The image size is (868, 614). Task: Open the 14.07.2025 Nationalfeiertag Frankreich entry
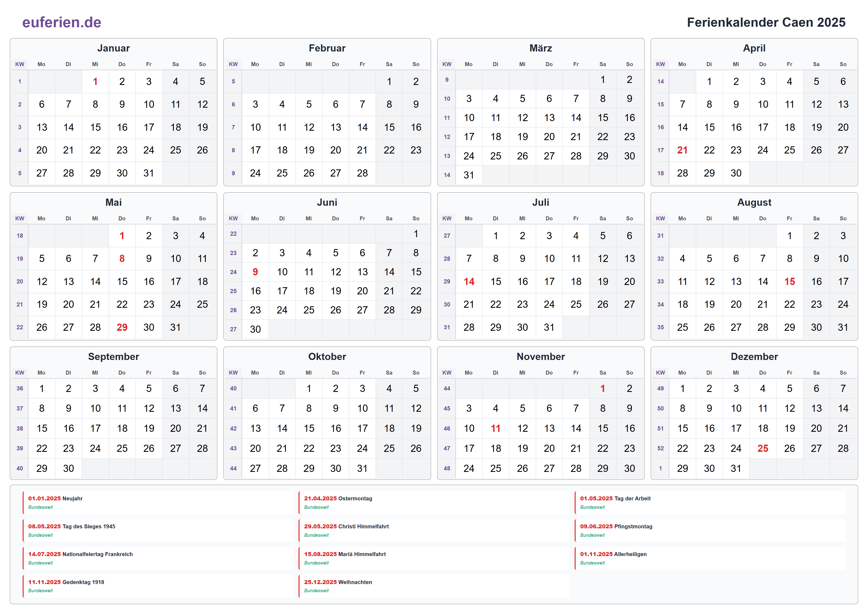[158, 558]
